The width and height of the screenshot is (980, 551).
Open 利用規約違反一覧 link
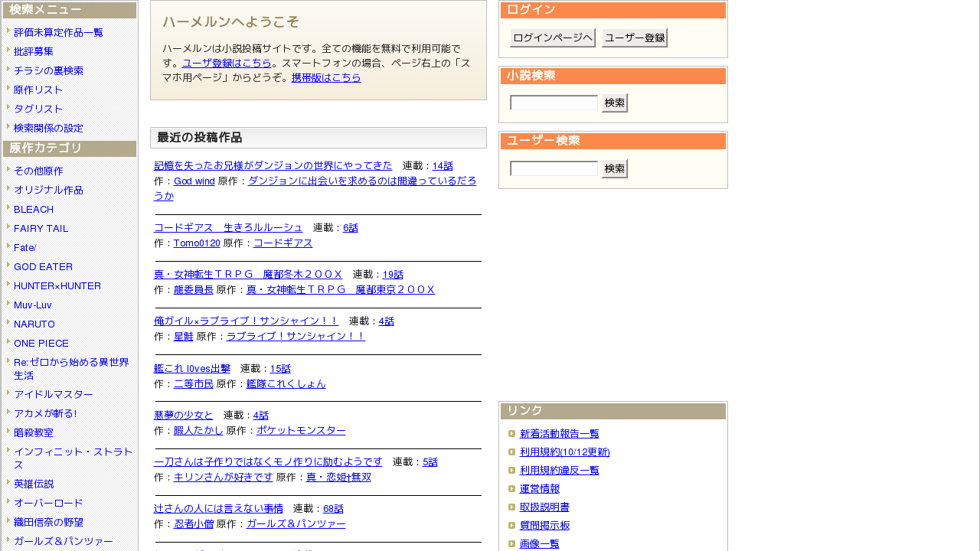(x=560, y=470)
